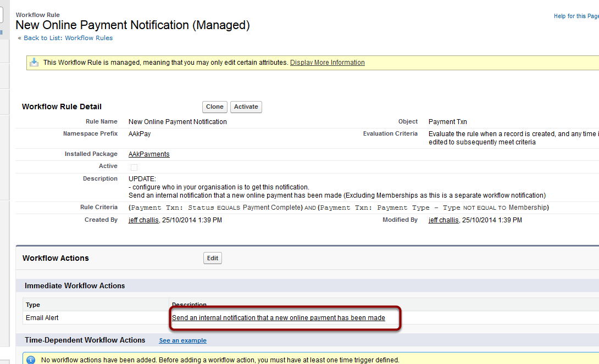Click the double-chevron before Back to List

(18, 38)
